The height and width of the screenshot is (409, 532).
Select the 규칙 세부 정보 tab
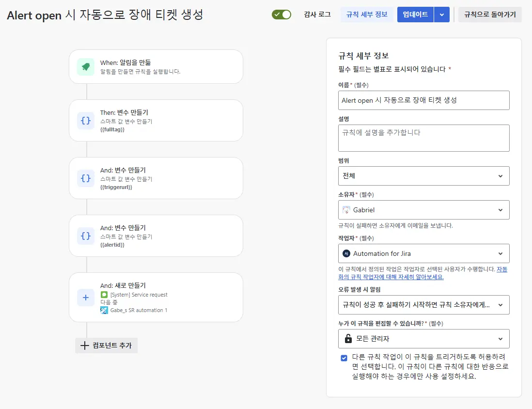367,15
